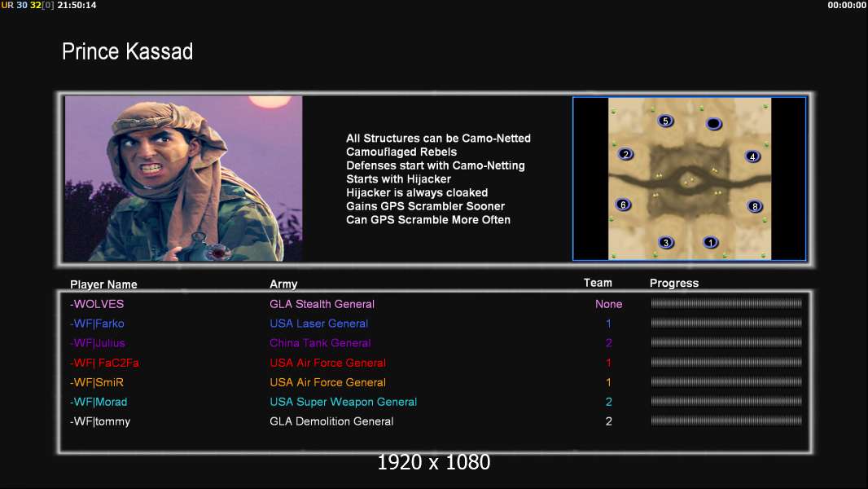Image resolution: width=868 pixels, height=489 pixels.
Task: Click the Progress column header
Action: pos(674,284)
